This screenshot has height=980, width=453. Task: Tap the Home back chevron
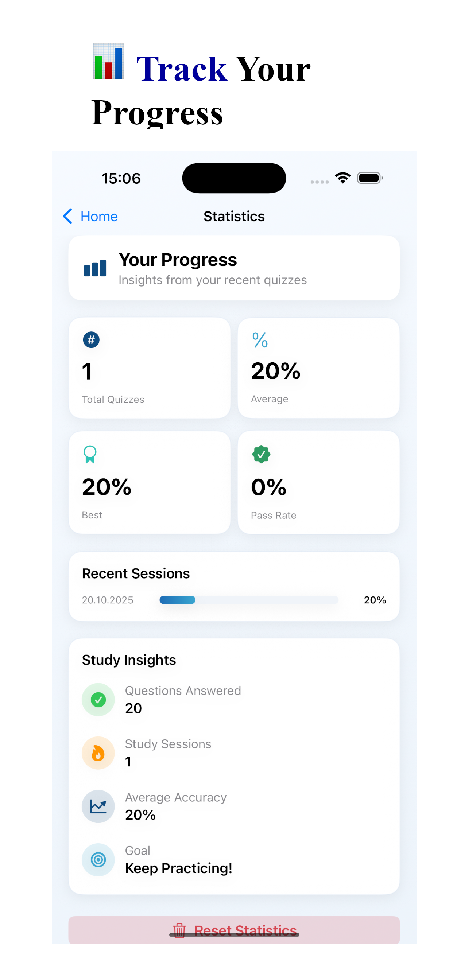[x=67, y=216]
